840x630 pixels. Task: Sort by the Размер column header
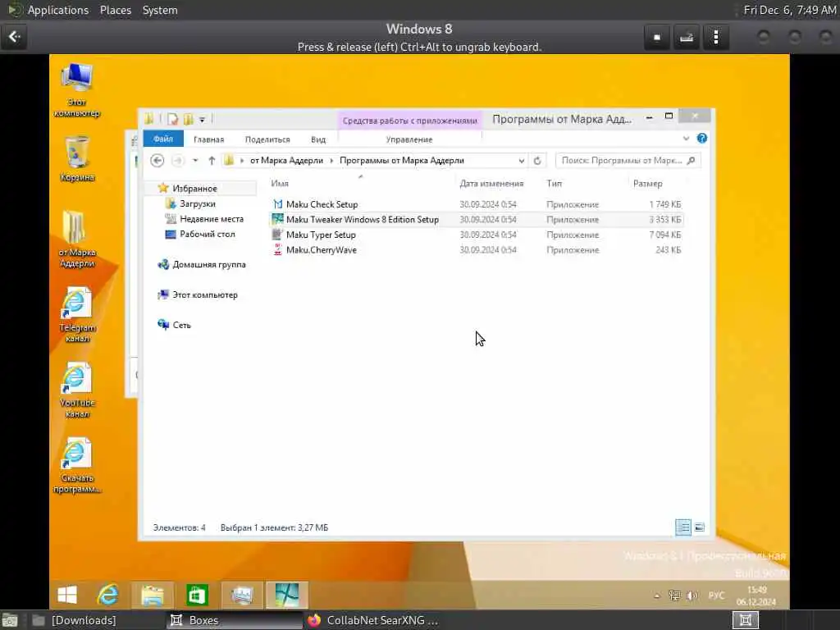pyautogui.click(x=648, y=183)
